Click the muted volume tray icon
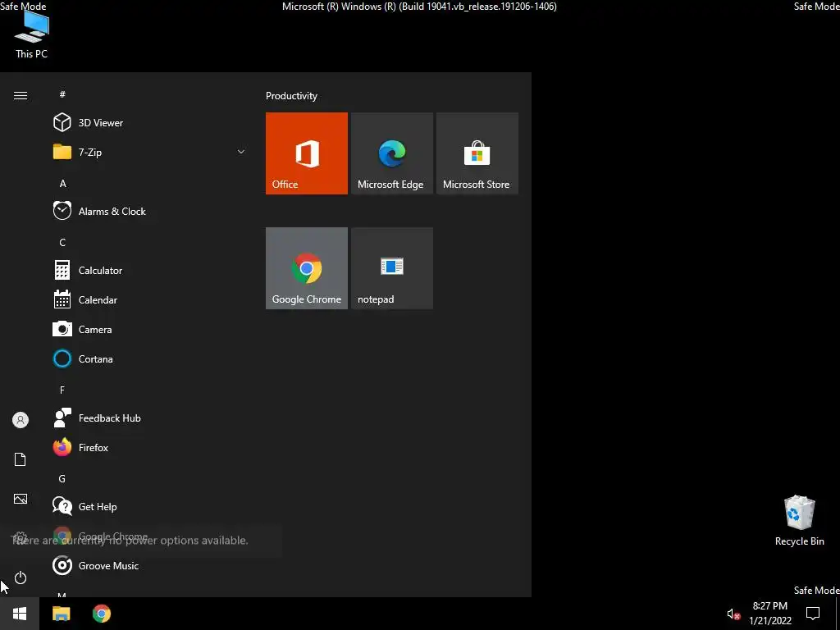Image resolution: width=840 pixels, height=630 pixels. (733, 614)
